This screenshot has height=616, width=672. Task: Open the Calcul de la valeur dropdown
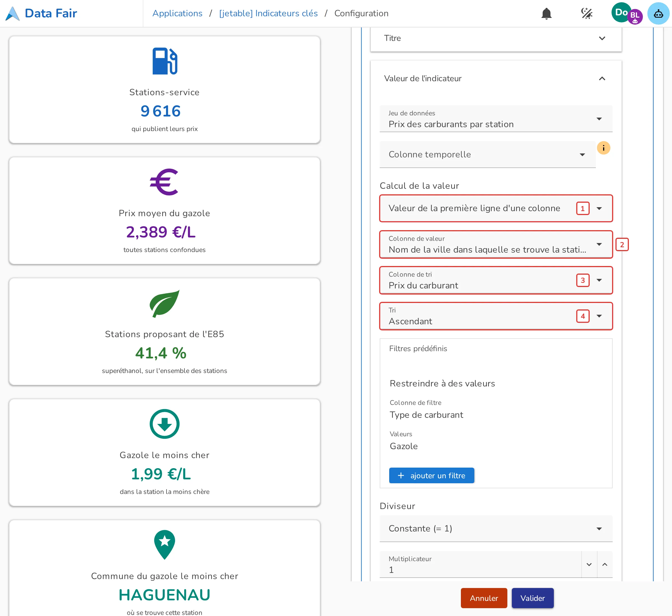(x=496, y=208)
